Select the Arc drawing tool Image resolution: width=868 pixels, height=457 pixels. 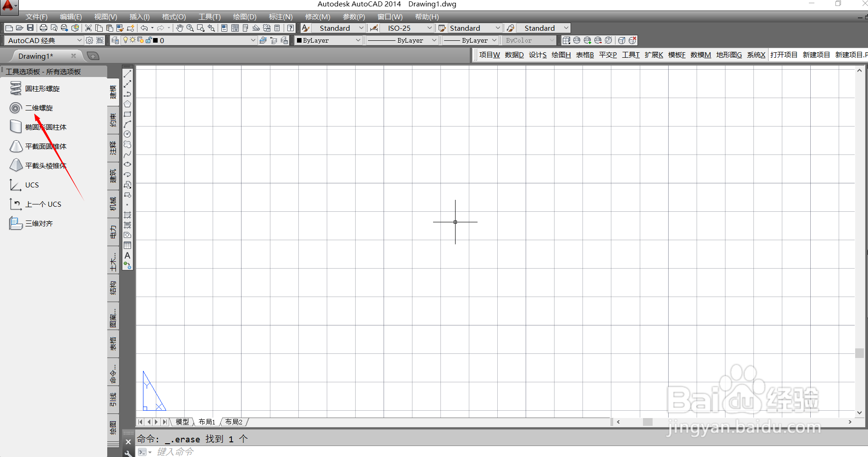127,124
